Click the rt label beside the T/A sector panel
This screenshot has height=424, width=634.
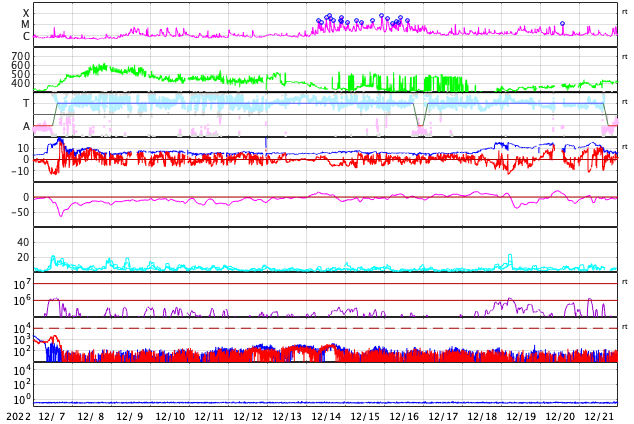click(625, 102)
